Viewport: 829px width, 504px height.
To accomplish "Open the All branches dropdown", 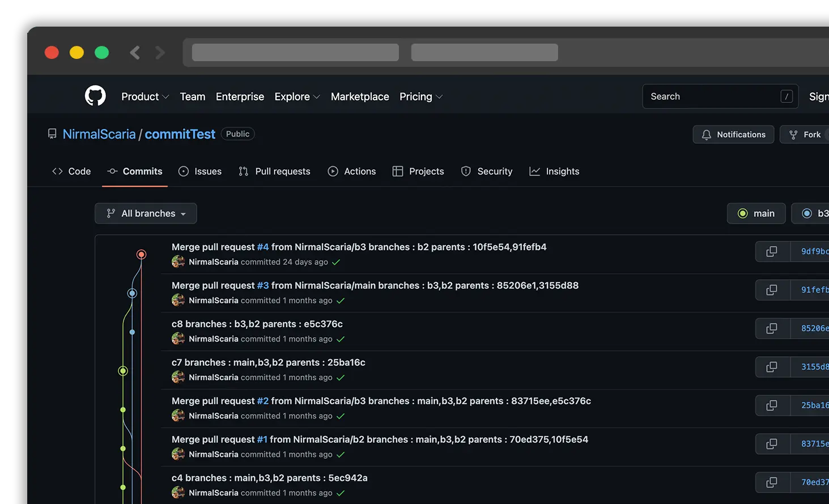I will (146, 213).
